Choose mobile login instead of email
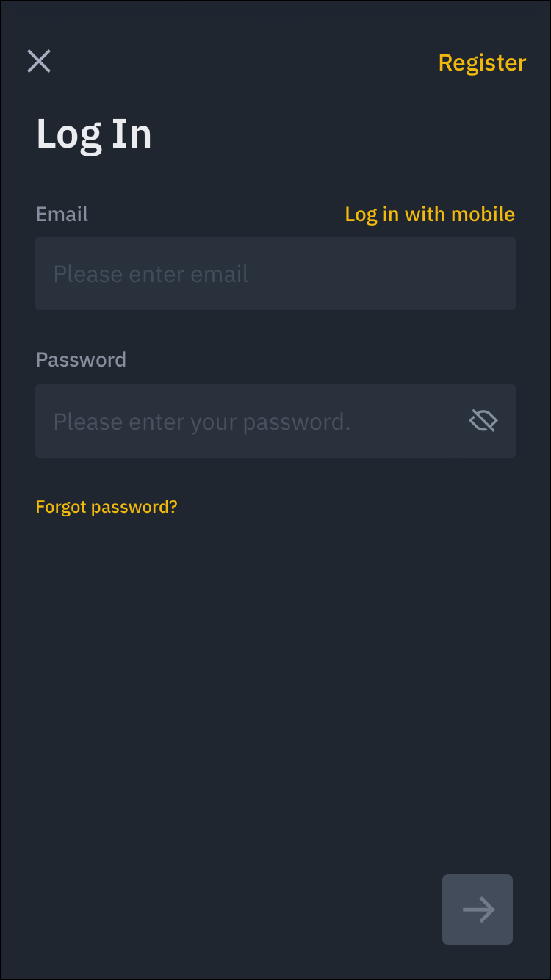Viewport: 551px width, 980px height. [430, 215]
